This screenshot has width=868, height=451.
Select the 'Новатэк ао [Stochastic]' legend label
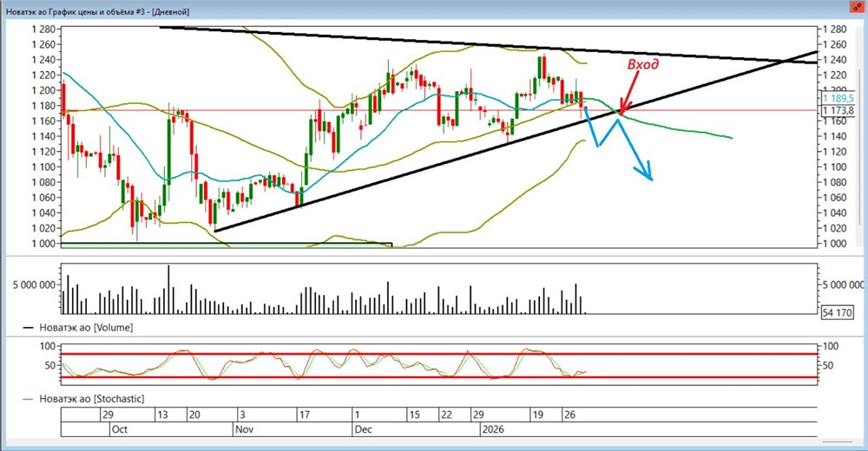[91, 398]
